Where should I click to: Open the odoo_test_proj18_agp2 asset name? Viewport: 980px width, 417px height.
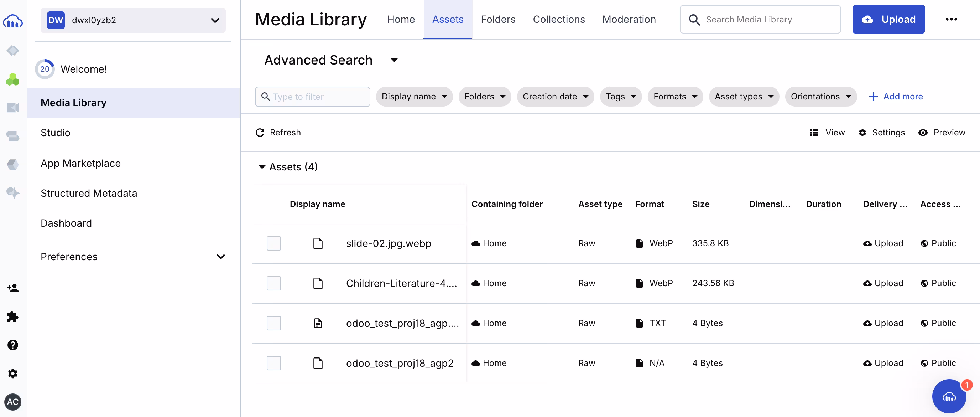400,363
